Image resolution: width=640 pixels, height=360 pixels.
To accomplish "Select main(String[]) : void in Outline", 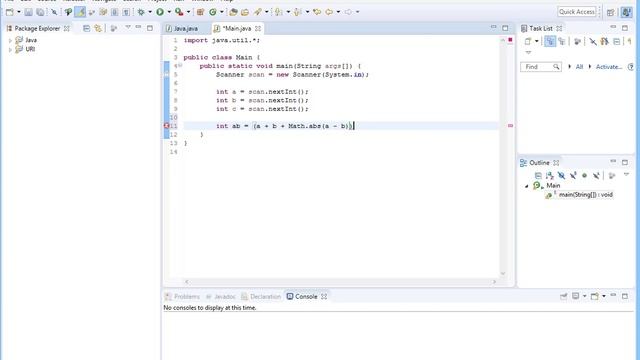I will (x=585, y=195).
